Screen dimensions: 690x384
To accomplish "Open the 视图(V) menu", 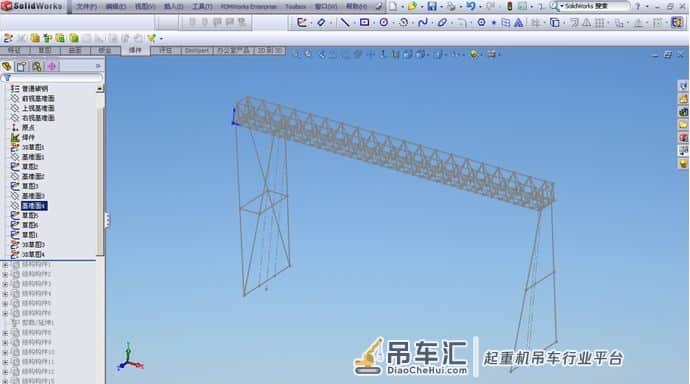I will tap(145, 7).
